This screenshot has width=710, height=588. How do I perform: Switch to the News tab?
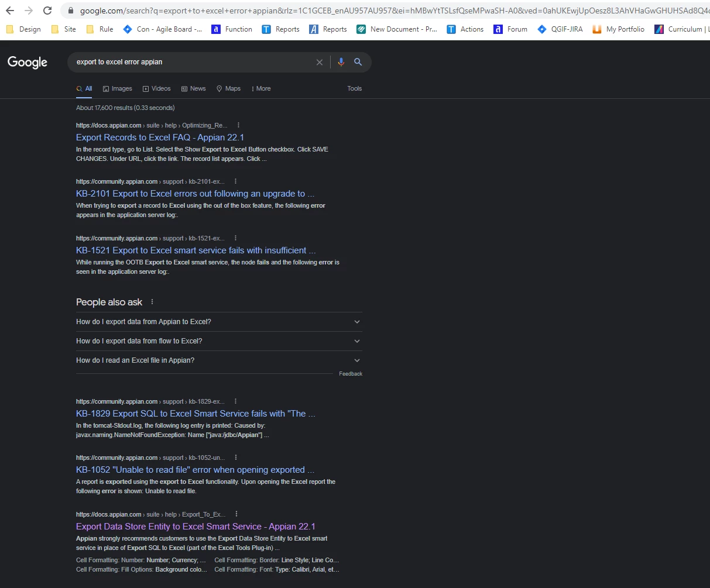click(194, 88)
